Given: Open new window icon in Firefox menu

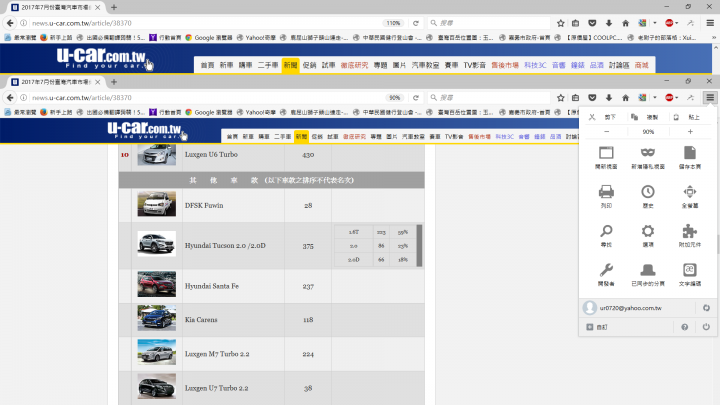Looking at the screenshot, I should tap(606, 153).
